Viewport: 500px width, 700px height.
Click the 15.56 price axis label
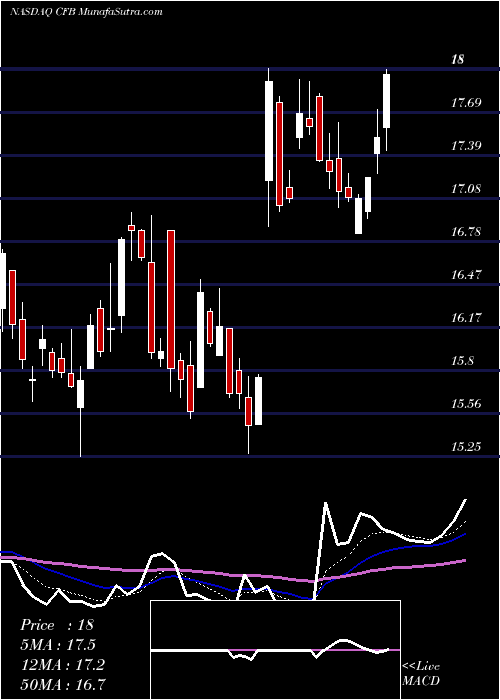click(x=466, y=404)
